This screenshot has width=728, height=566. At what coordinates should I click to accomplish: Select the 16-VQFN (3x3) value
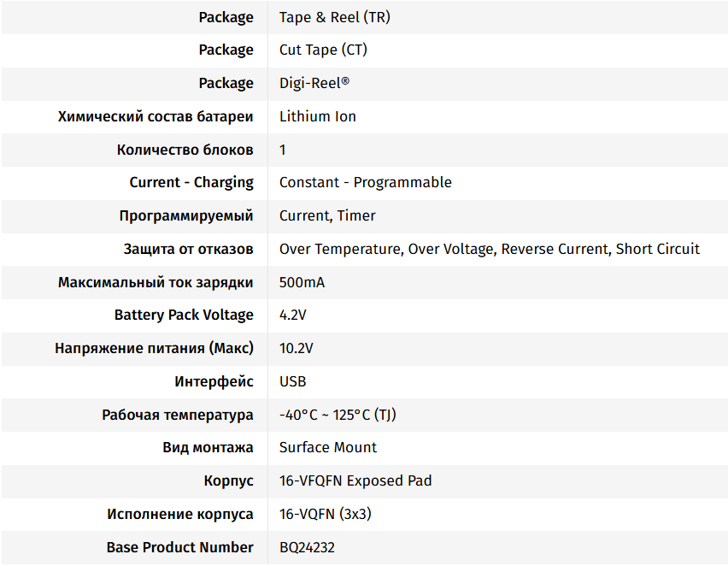[x=325, y=514]
